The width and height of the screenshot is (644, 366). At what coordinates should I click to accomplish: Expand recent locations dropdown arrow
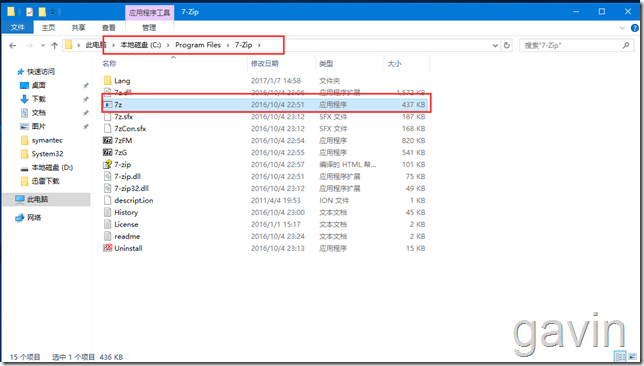pos(43,46)
